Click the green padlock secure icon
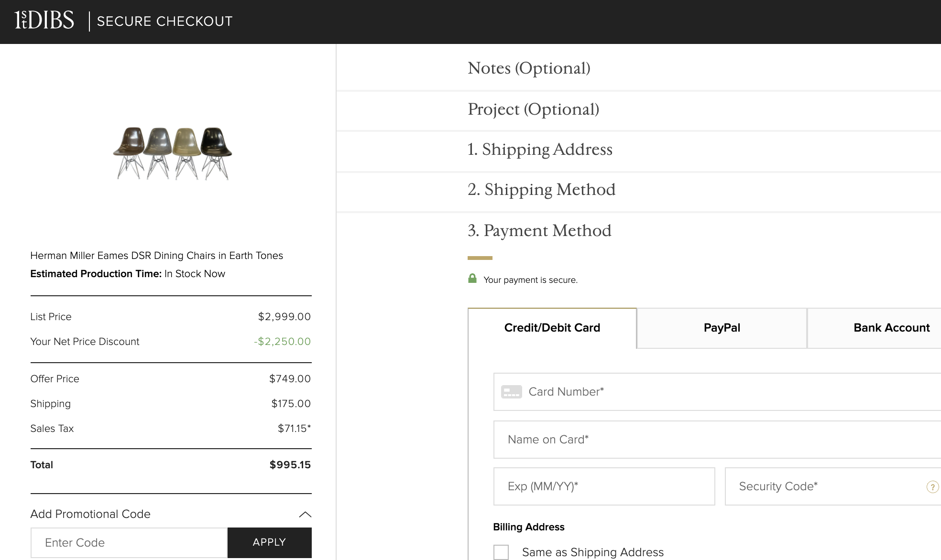The height and width of the screenshot is (560, 941). point(472,279)
